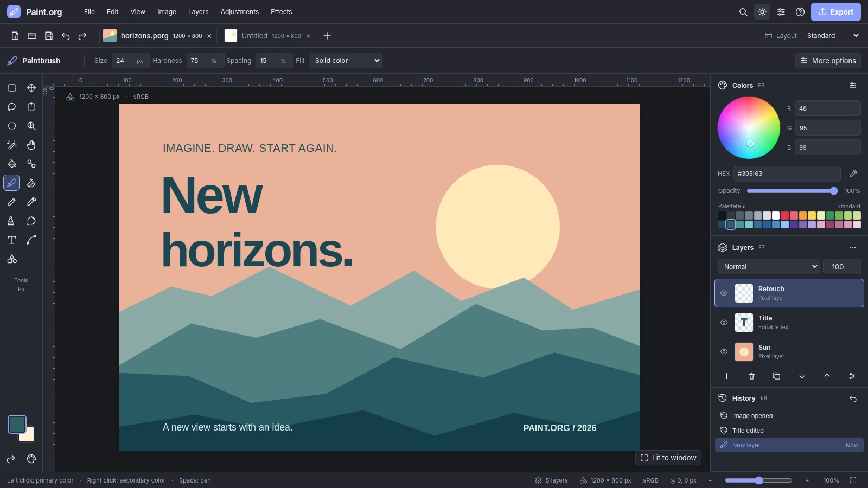The image size is (868, 488).
Task: Select the Text tool
Action: (11, 240)
